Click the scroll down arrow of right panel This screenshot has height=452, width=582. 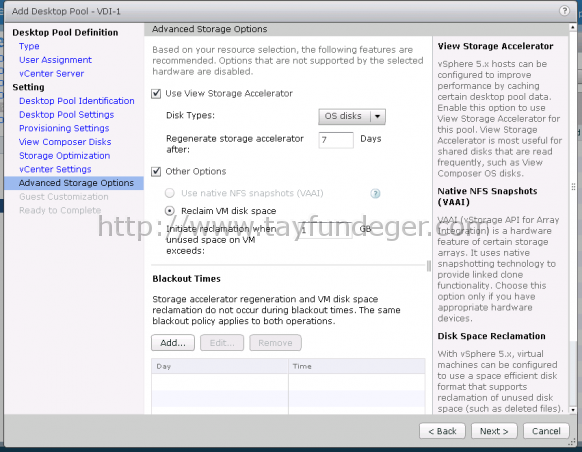coord(573,410)
